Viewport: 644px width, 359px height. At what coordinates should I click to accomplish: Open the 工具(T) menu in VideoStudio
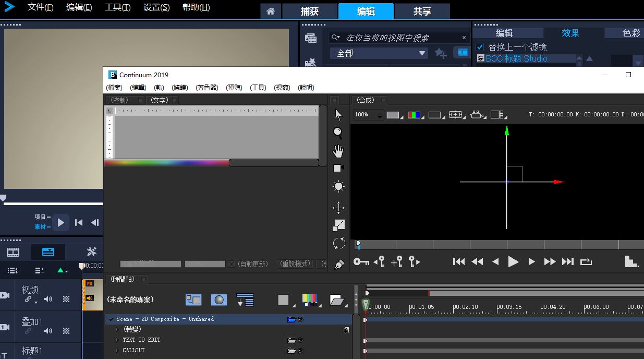click(x=117, y=7)
